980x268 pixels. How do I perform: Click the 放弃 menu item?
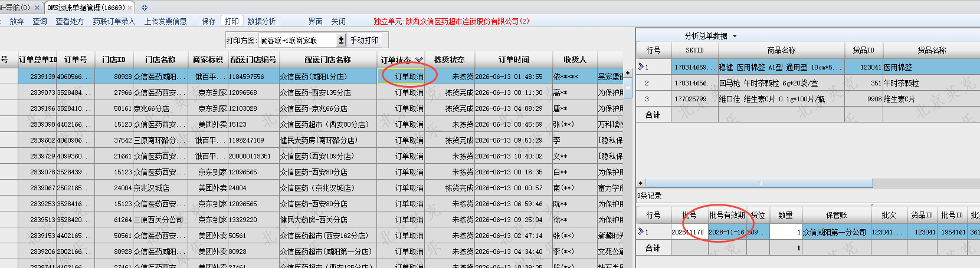(17, 21)
